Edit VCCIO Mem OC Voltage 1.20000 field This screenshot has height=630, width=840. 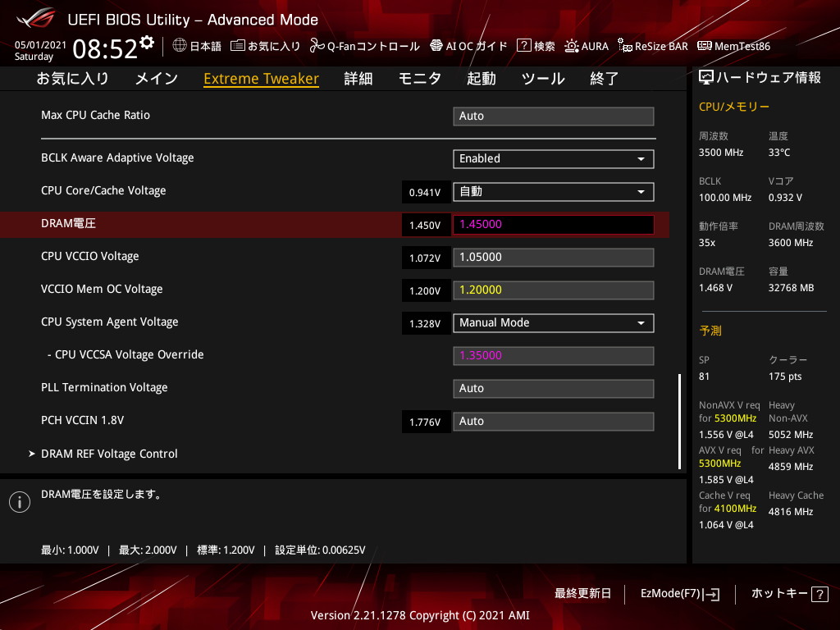pos(554,290)
